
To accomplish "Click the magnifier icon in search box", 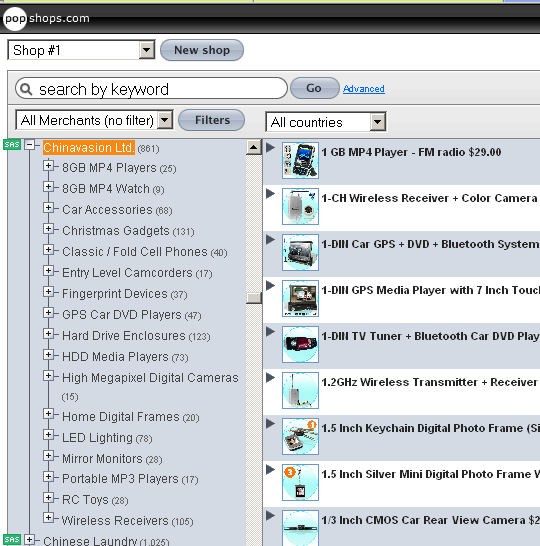I will tap(26, 89).
